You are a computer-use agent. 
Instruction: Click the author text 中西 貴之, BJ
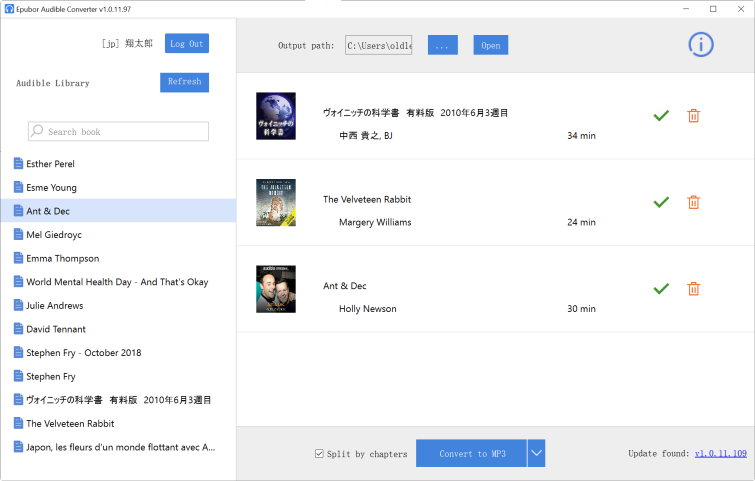click(x=366, y=136)
